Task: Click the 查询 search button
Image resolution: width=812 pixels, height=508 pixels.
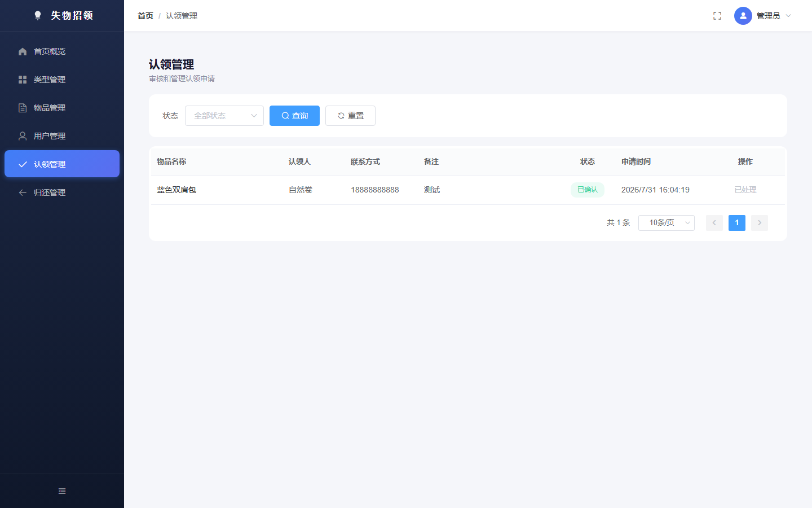Action: tap(294, 116)
